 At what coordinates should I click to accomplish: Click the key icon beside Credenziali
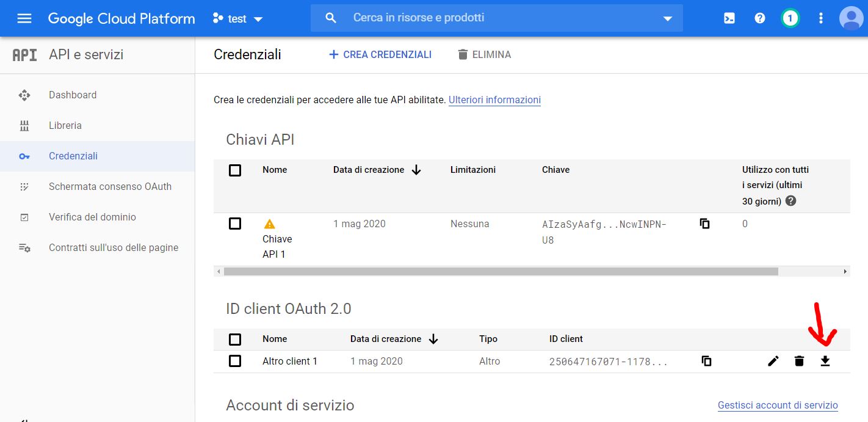24,156
